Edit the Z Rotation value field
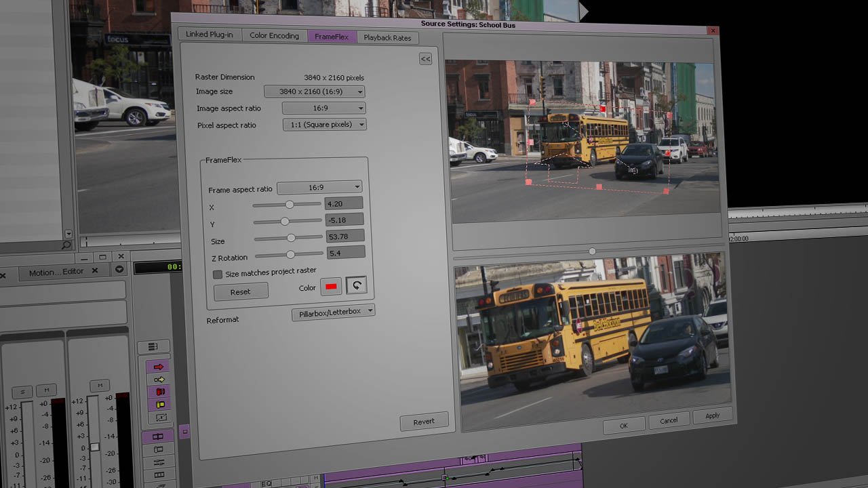Image resolution: width=868 pixels, height=488 pixels. pyautogui.click(x=345, y=252)
